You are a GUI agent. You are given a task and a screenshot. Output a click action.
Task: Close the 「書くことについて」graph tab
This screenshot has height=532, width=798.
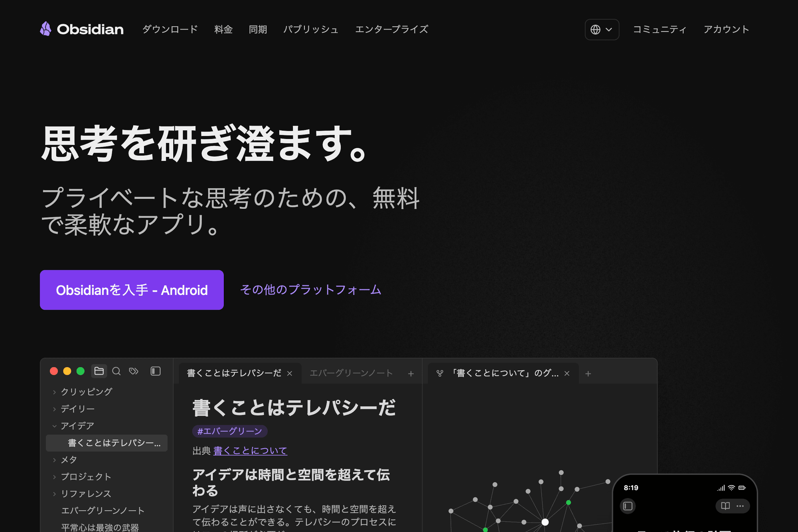click(x=567, y=374)
